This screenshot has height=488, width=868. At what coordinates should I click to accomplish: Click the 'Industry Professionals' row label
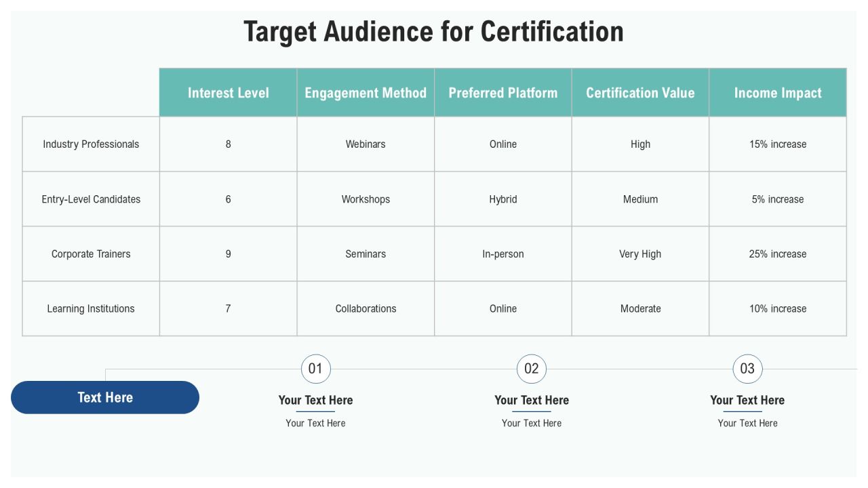[x=91, y=144]
